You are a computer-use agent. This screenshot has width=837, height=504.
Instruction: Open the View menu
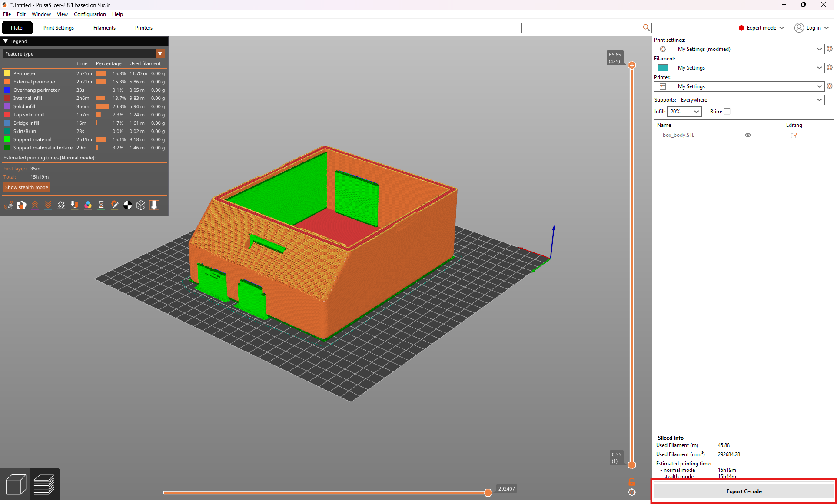[x=62, y=14]
